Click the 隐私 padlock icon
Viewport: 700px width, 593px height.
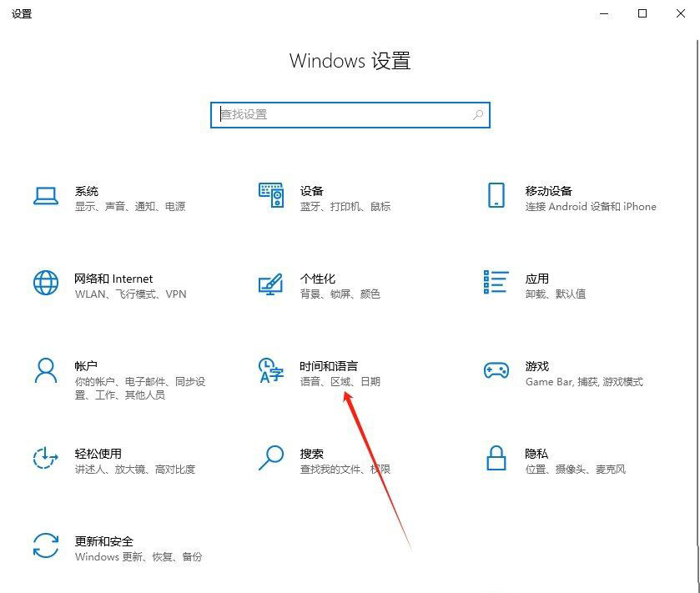[x=496, y=458]
